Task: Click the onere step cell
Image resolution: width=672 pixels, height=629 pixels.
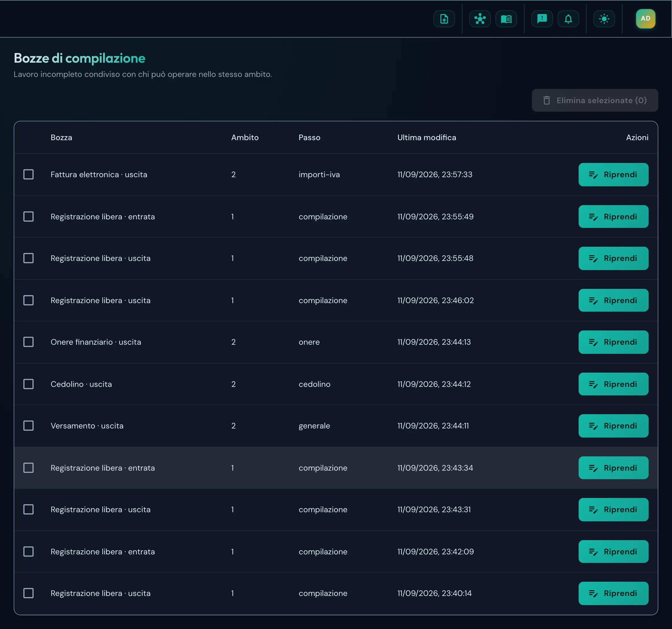Action: click(x=309, y=342)
